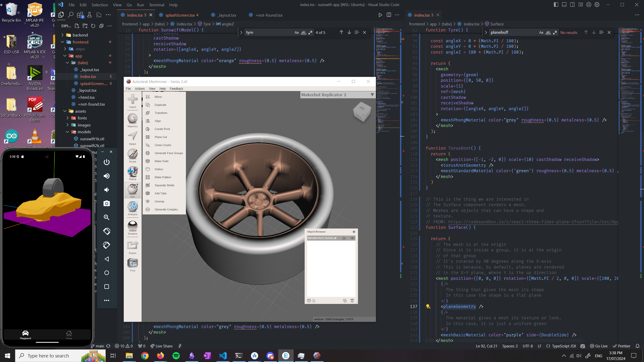
Task: Collapse the models folder
Action: pyautogui.click(x=67, y=132)
